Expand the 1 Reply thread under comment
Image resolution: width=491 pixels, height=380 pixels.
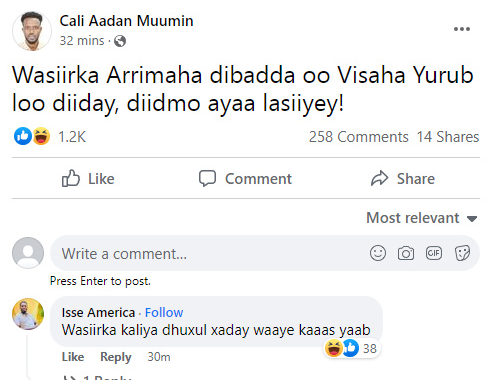tap(100, 378)
